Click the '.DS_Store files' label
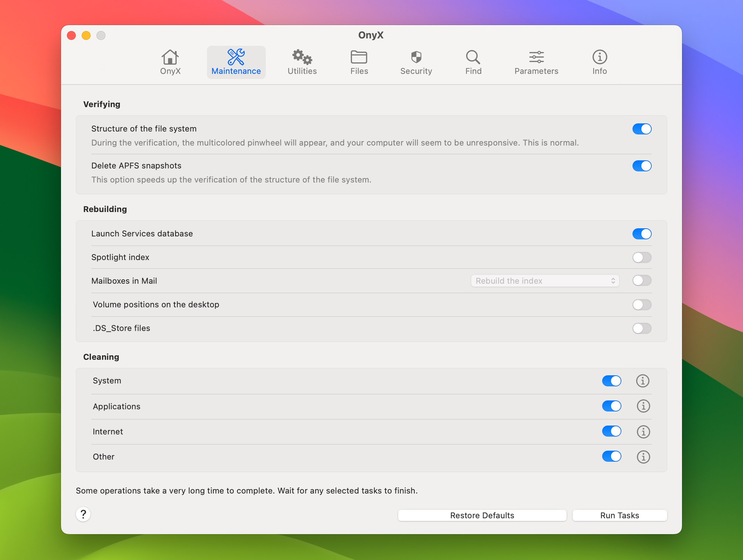This screenshot has height=560, width=743. 122,328
